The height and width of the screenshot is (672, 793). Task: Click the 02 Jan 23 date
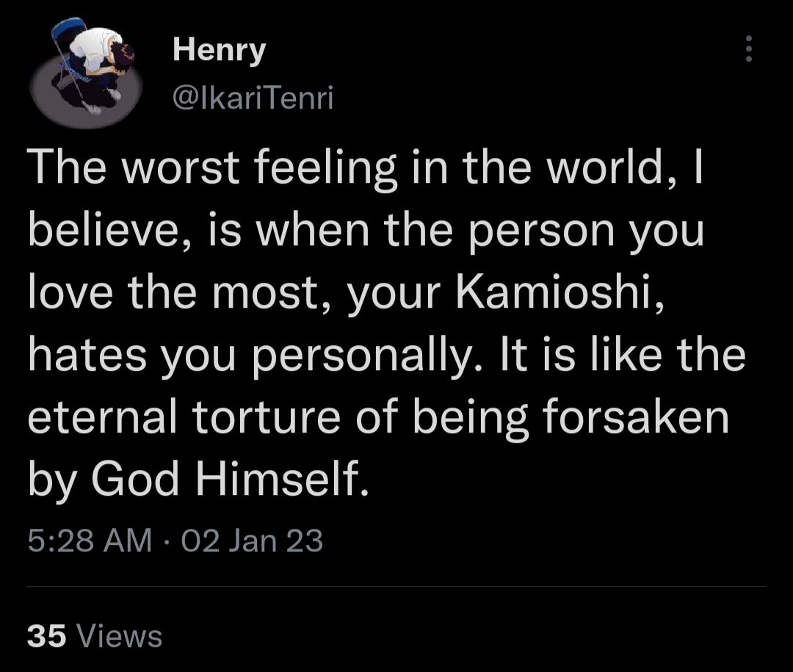pyautogui.click(x=252, y=540)
